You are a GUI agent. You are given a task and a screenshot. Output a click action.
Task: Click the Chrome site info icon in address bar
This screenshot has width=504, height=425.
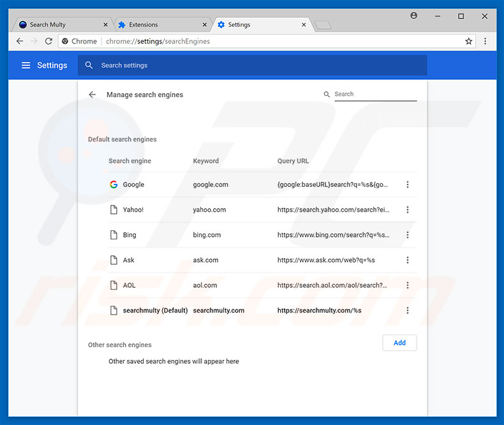click(x=65, y=41)
